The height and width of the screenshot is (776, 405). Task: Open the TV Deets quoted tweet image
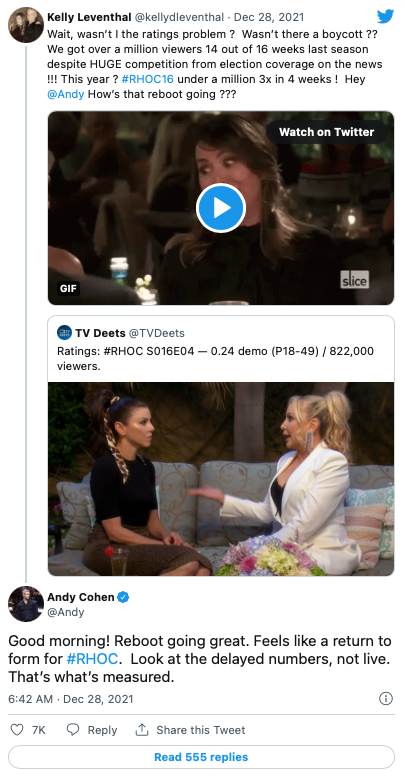[221, 479]
